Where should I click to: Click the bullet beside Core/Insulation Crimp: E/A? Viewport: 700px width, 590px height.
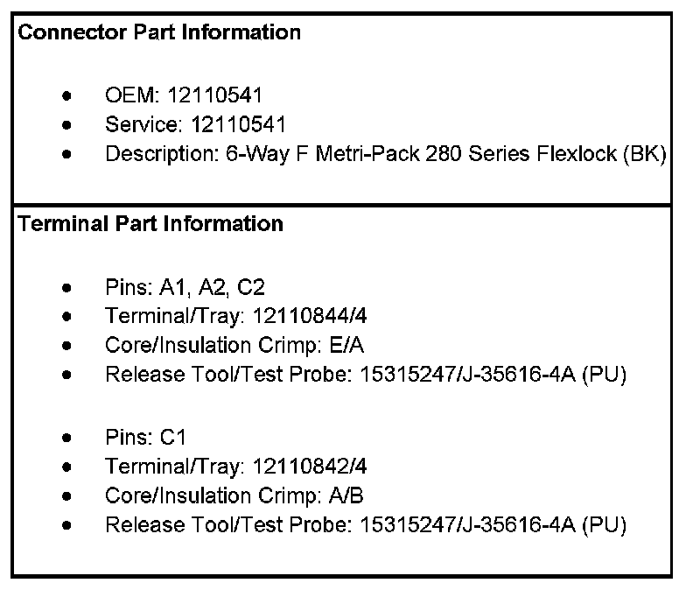coord(67,346)
